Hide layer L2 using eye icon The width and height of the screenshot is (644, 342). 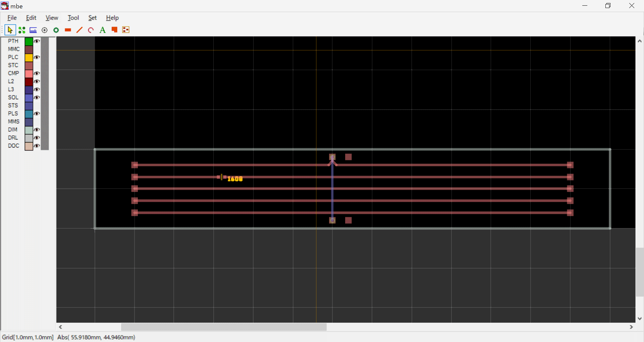coord(37,81)
